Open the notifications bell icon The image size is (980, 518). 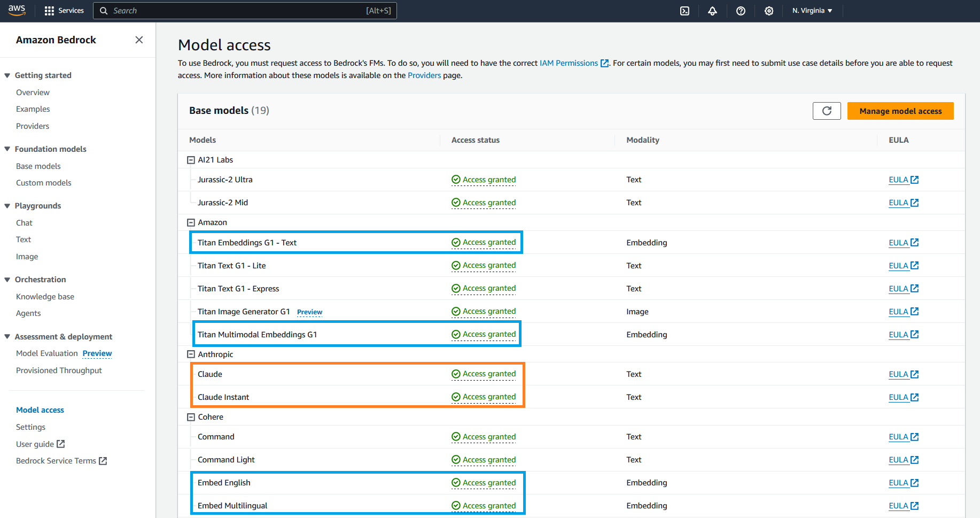click(712, 11)
